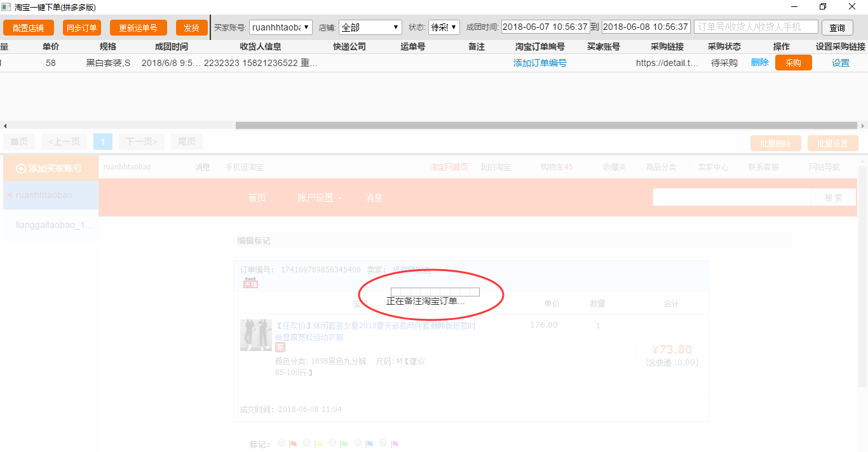Click the 配置店铺 button

pos(28,28)
